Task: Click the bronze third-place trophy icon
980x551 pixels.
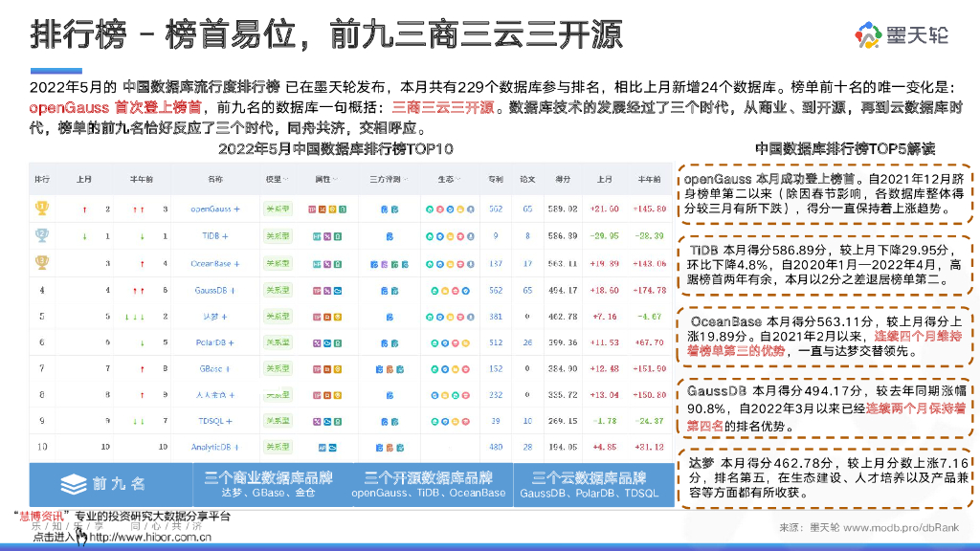Action: pyautogui.click(x=42, y=262)
